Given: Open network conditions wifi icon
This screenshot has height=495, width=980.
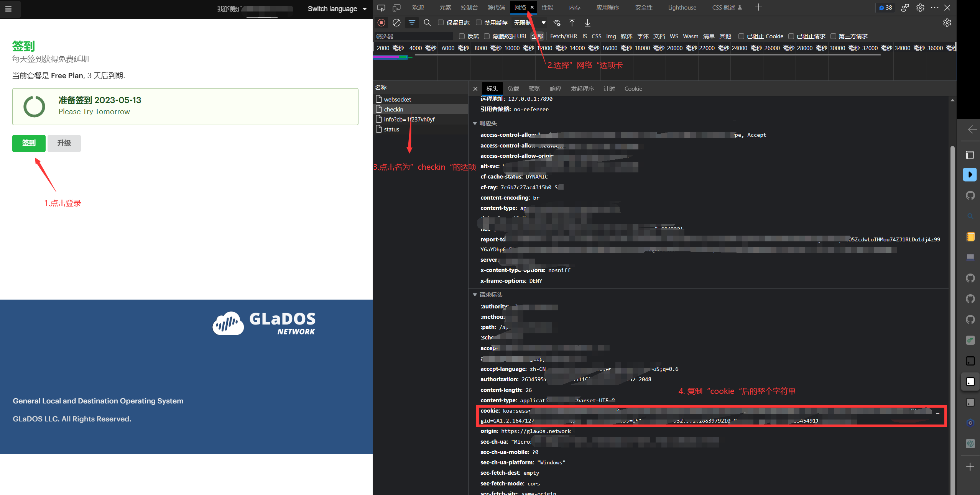Looking at the screenshot, I should tap(557, 23).
